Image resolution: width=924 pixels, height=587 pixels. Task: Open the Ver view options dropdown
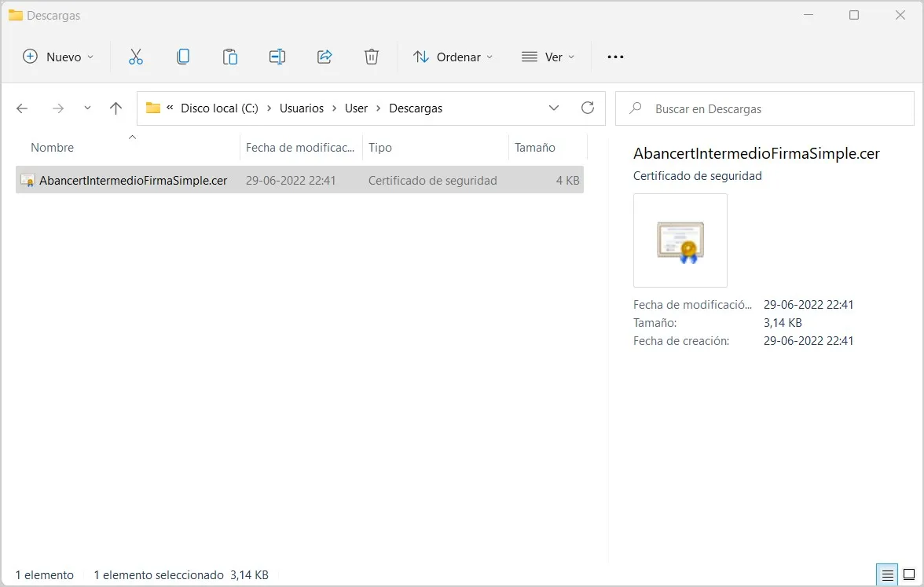coord(548,57)
